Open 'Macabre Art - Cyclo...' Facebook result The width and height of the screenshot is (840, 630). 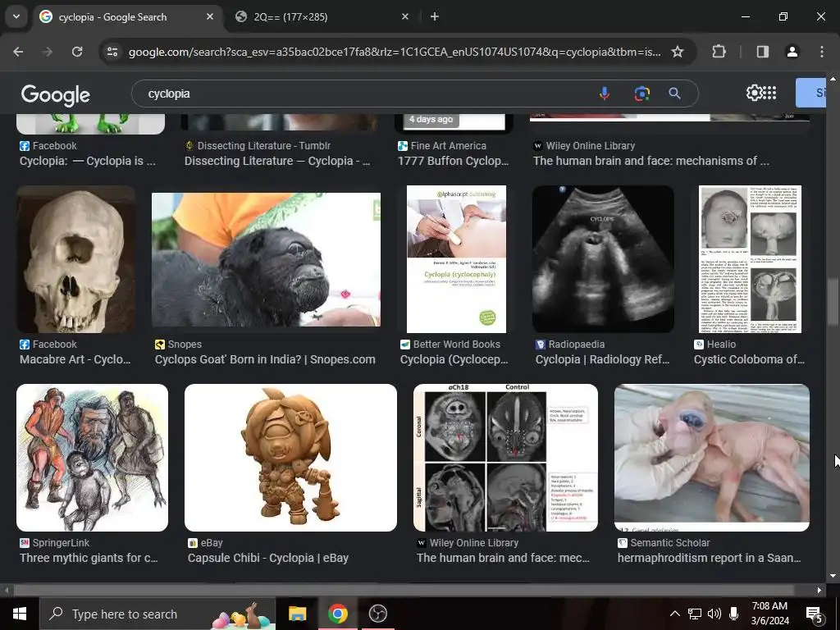[75, 359]
